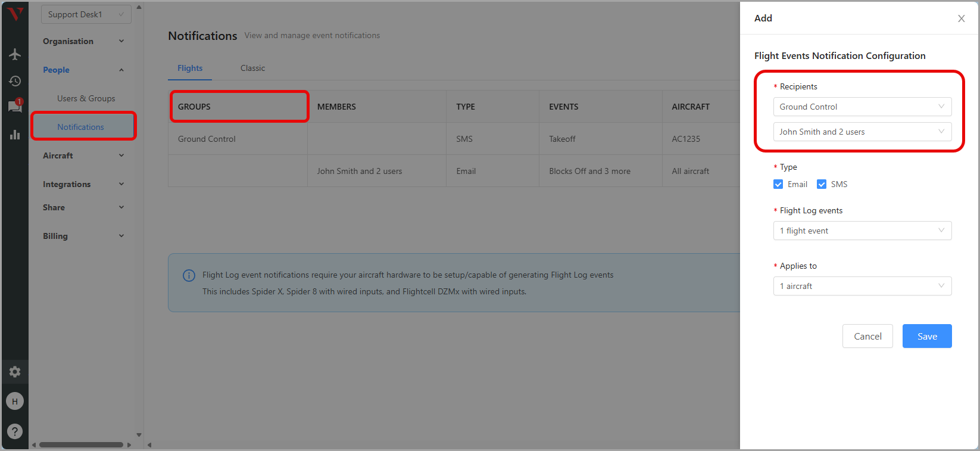Uncheck the SMS type checkbox
Viewport: 980px width, 451px height.
click(822, 184)
